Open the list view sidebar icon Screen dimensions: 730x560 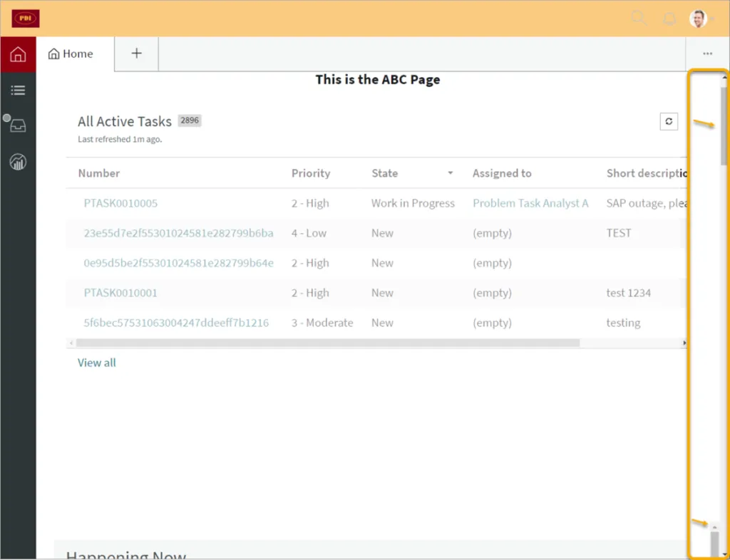[18, 90]
